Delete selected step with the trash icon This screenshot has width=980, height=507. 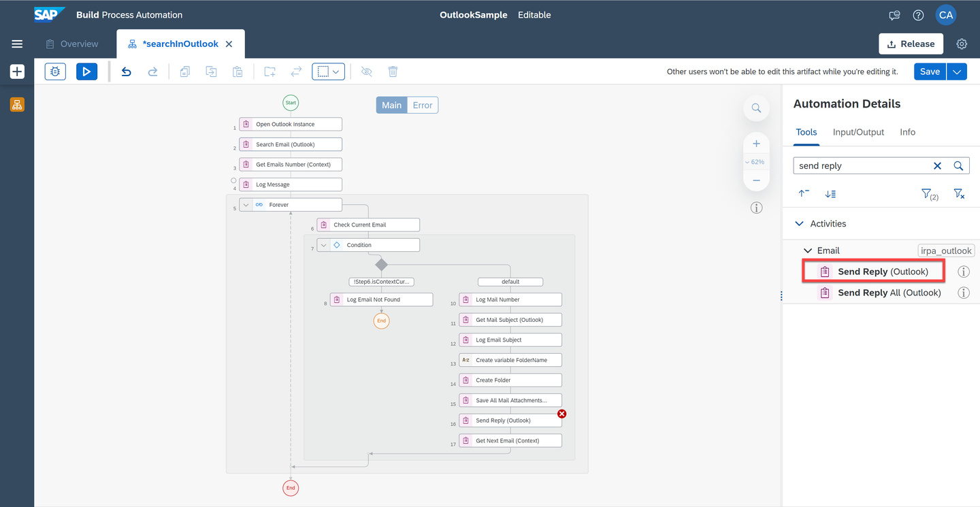pos(393,71)
